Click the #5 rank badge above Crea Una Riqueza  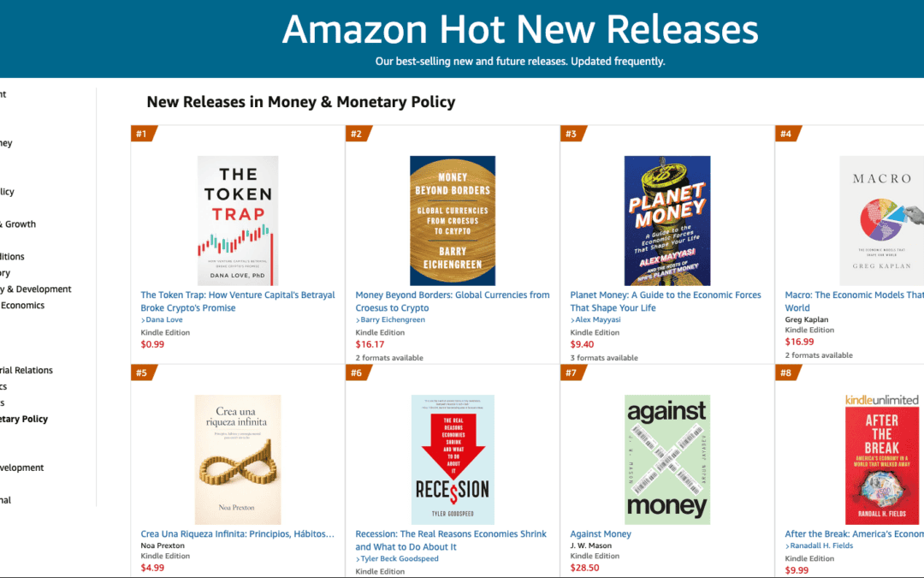(142, 372)
